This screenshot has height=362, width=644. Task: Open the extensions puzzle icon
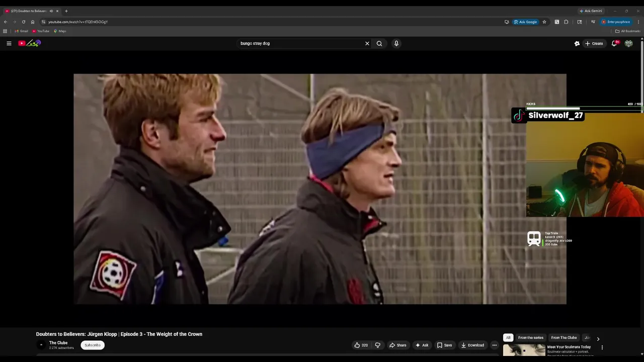[x=566, y=22]
